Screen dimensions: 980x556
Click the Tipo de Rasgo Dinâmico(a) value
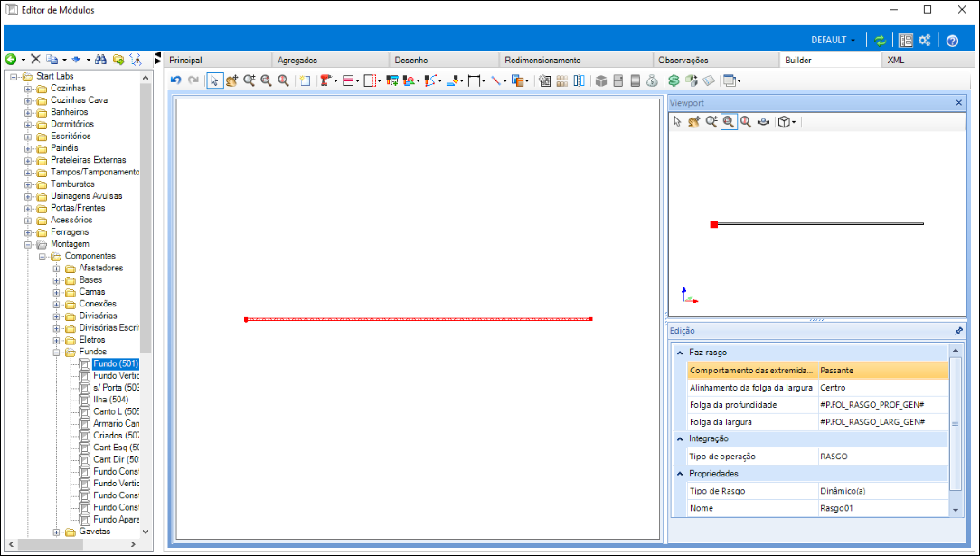click(x=883, y=491)
